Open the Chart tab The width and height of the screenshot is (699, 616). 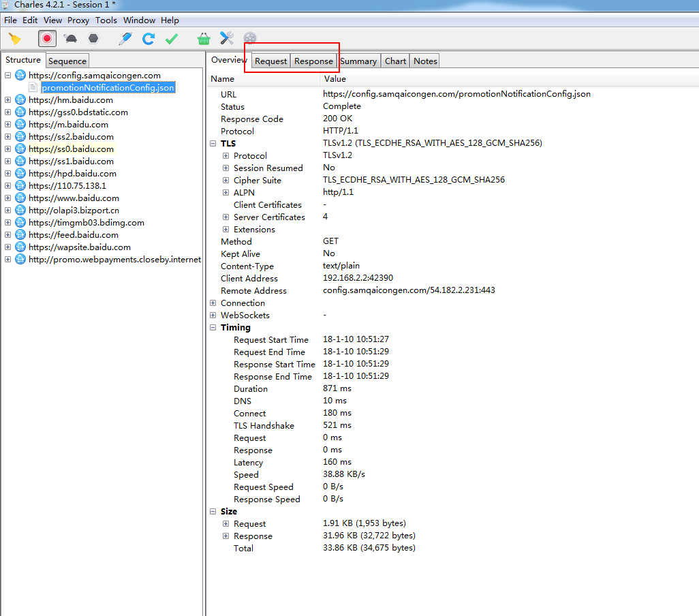coord(395,61)
